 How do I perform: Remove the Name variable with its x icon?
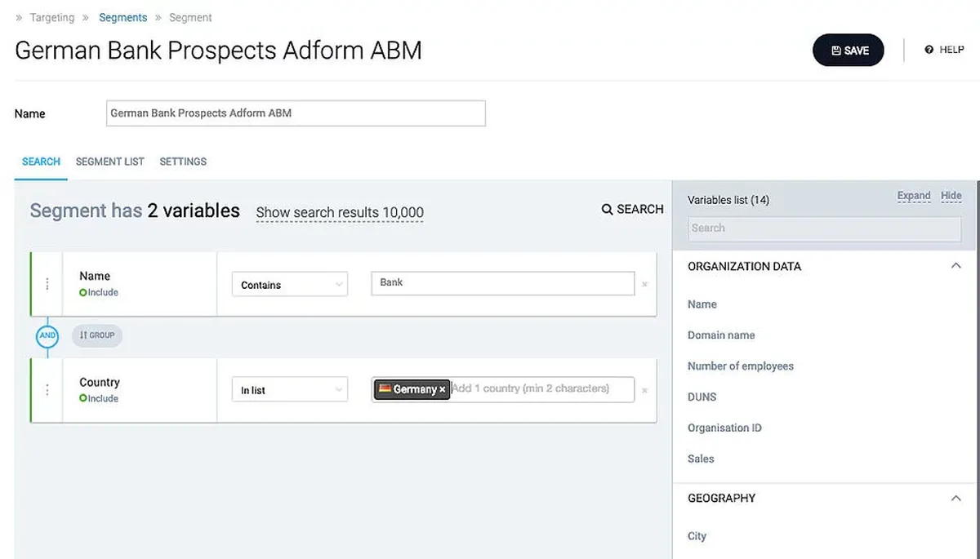click(644, 285)
